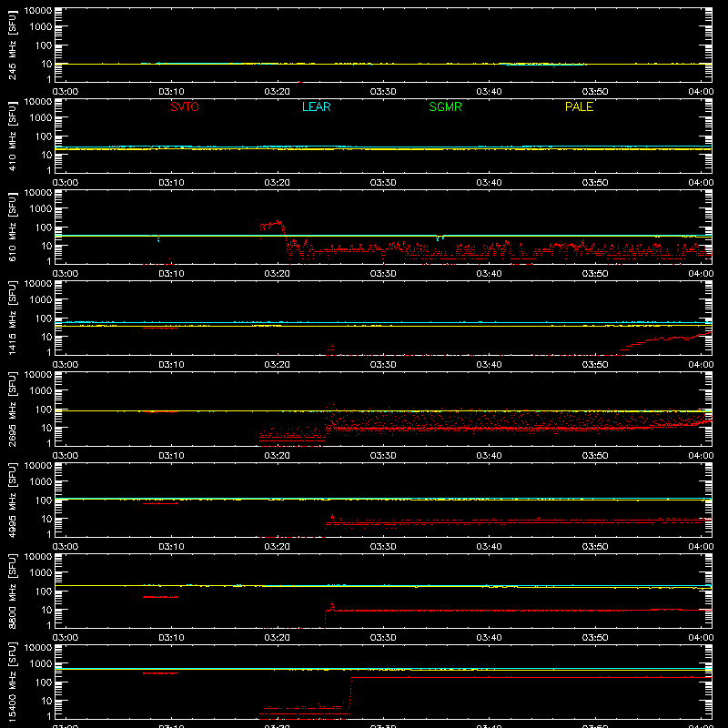Viewport: 728px width, 728px height.
Task: Click the 03:10 tick label below 245 MHz panel
Action: (x=171, y=92)
